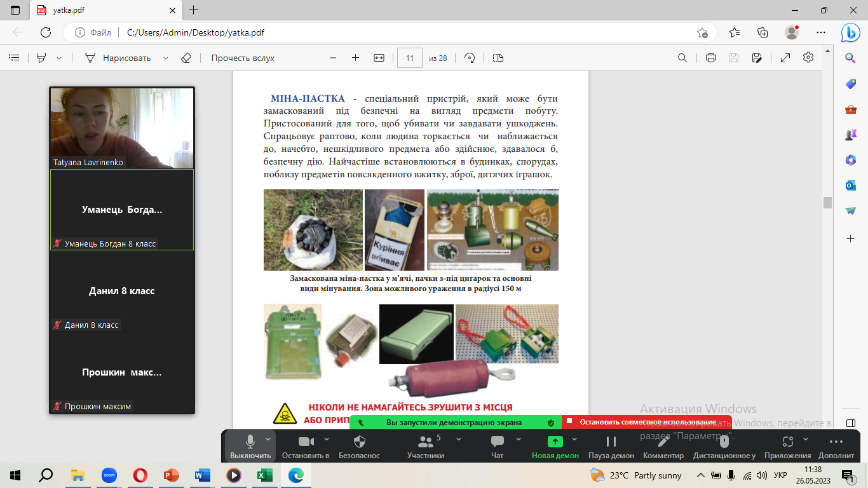Open the Участники participants panel
Screen dimensions: 868x488
pyautogui.click(x=426, y=445)
